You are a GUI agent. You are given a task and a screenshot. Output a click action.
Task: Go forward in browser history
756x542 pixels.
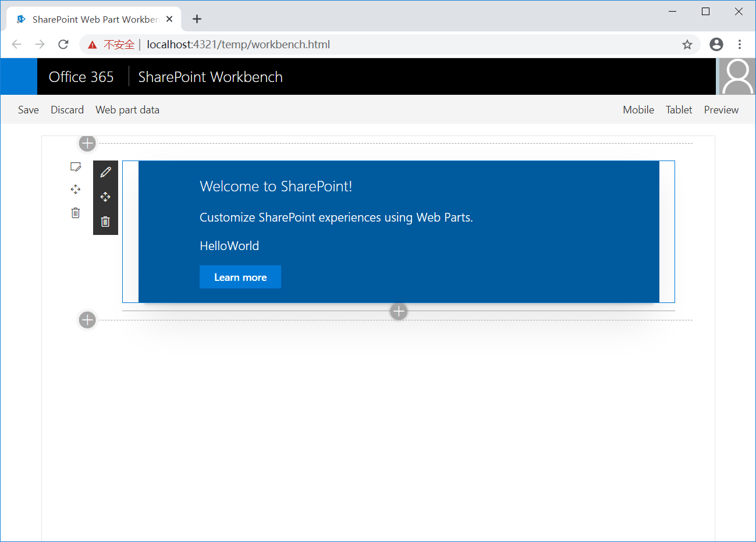[x=40, y=44]
